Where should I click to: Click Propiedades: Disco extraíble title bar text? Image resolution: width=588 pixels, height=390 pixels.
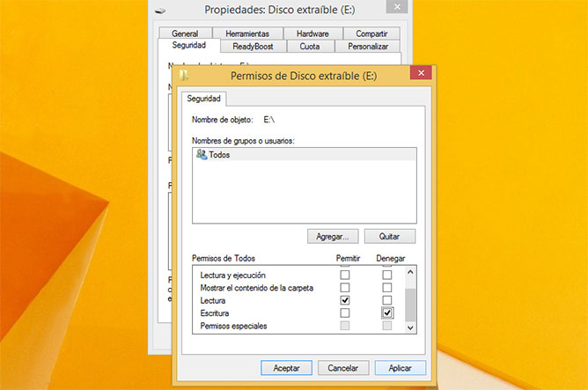click(280, 10)
